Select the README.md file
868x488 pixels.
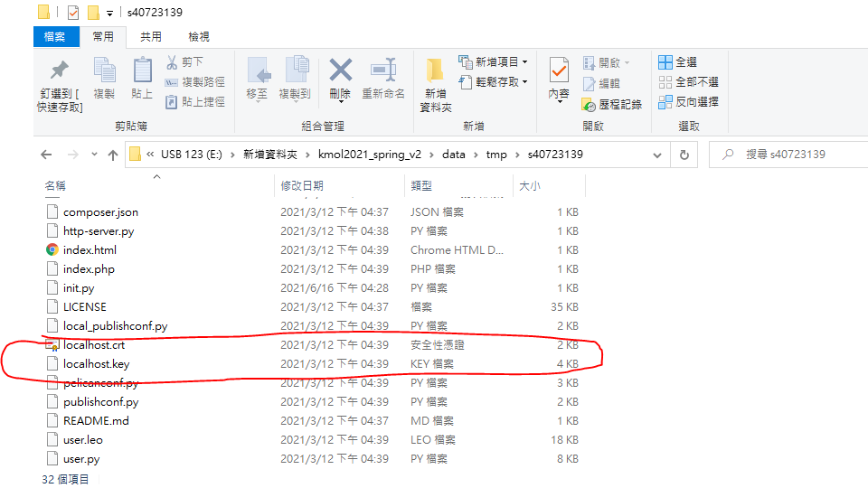click(x=97, y=420)
